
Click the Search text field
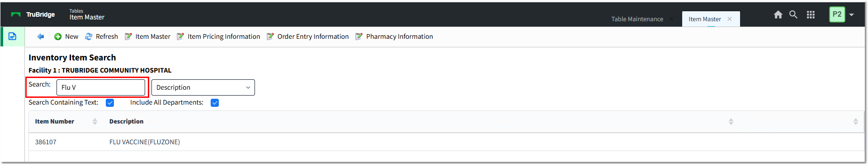pos(101,87)
